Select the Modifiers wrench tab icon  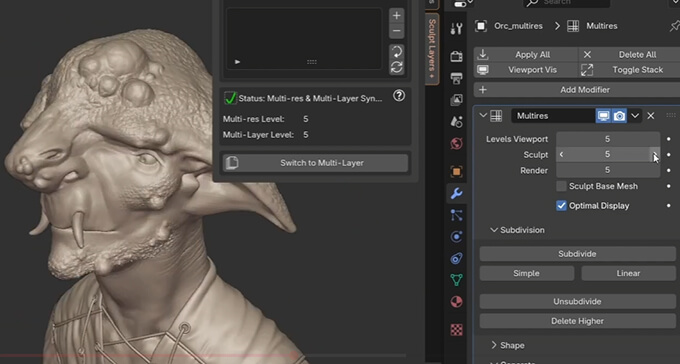point(456,193)
